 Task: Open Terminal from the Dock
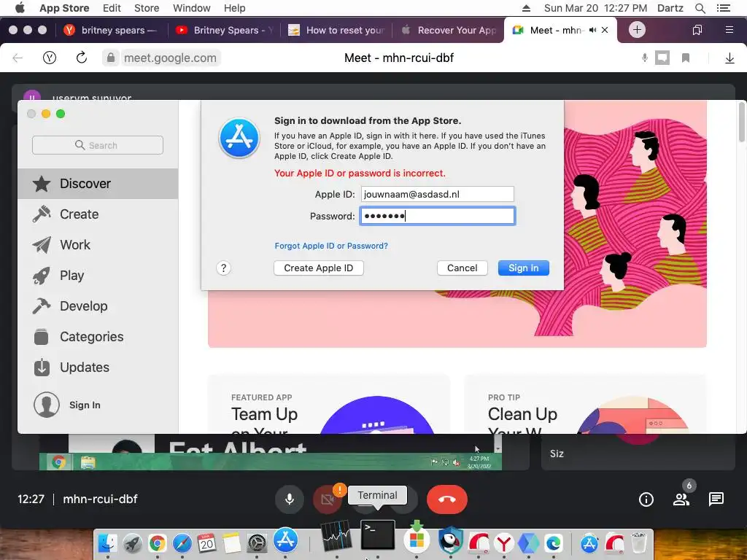378,535
